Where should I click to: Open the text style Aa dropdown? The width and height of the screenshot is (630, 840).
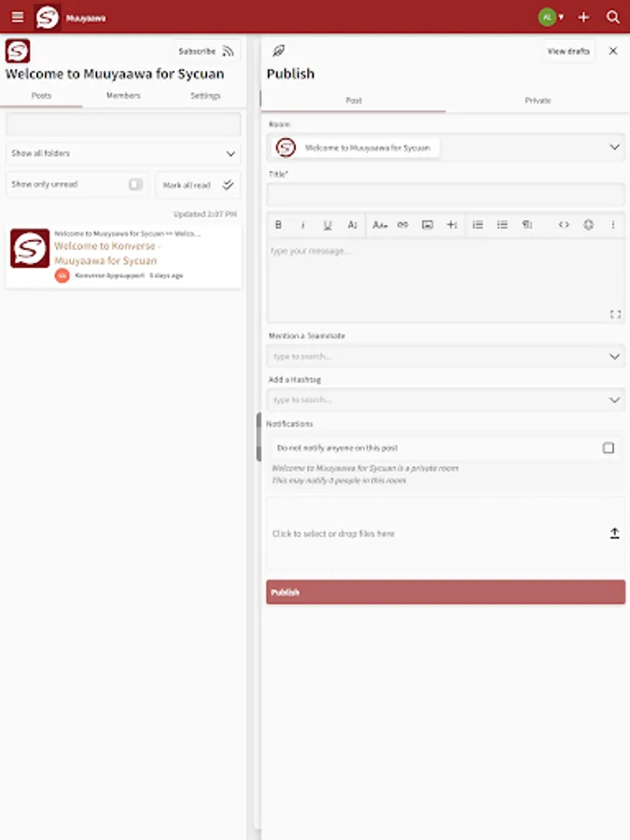pos(380,224)
